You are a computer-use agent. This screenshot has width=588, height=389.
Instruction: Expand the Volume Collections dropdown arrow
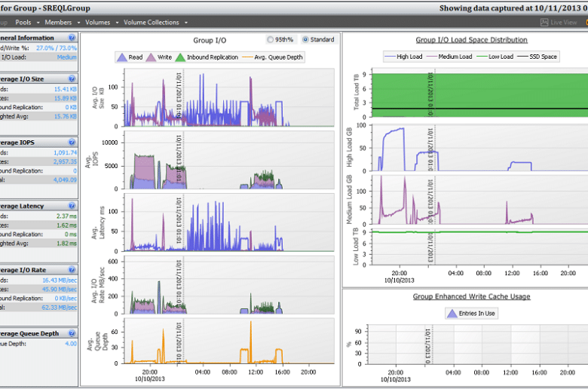[186, 23]
